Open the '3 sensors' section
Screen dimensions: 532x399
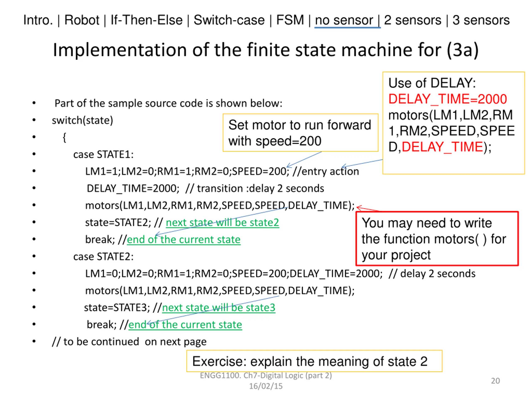481,20
